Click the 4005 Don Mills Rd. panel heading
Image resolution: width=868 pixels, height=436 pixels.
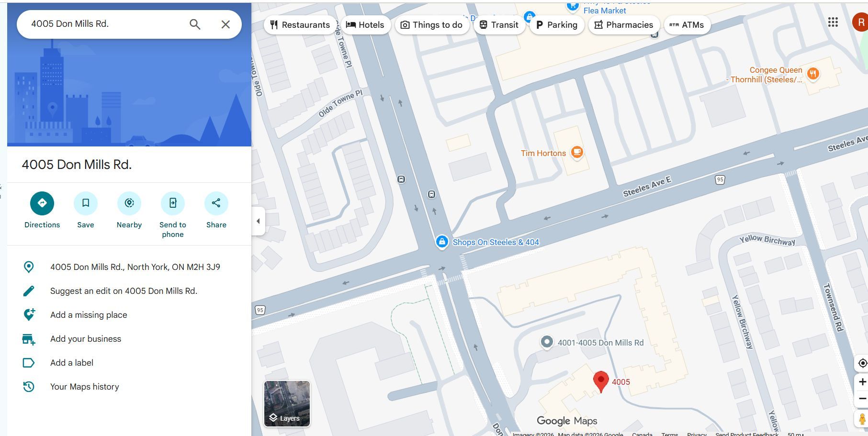tap(77, 165)
